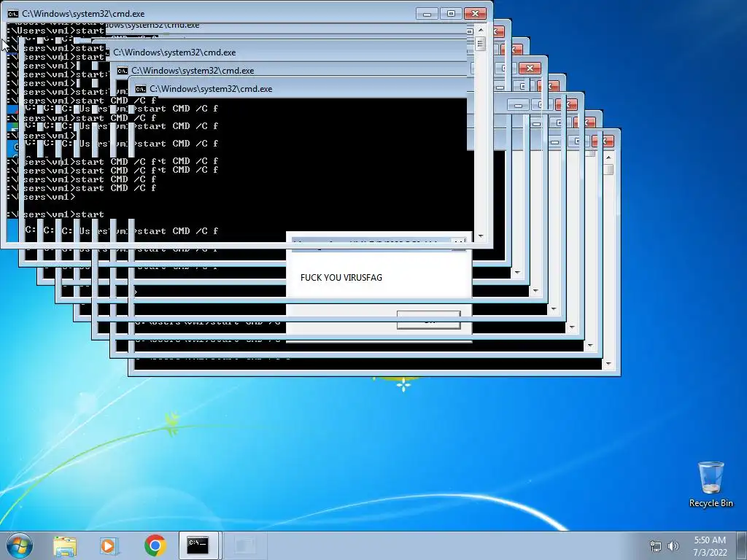Open the volume speaker icon in the tray
The width and height of the screenshot is (747, 560).
[x=673, y=546]
